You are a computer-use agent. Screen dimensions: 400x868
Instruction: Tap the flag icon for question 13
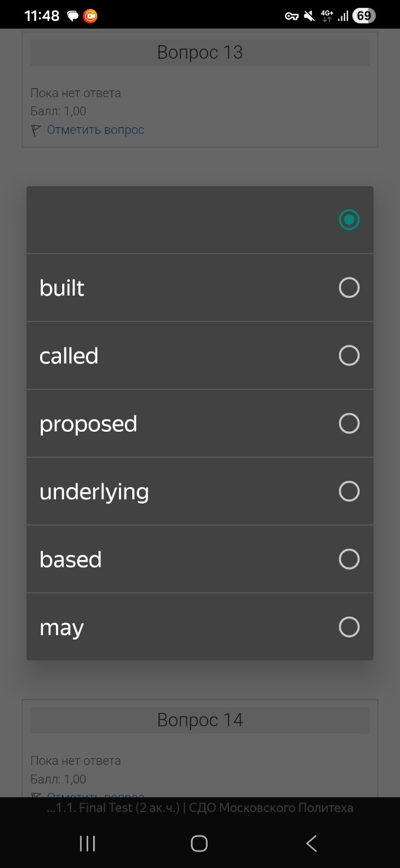coord(36,131)
